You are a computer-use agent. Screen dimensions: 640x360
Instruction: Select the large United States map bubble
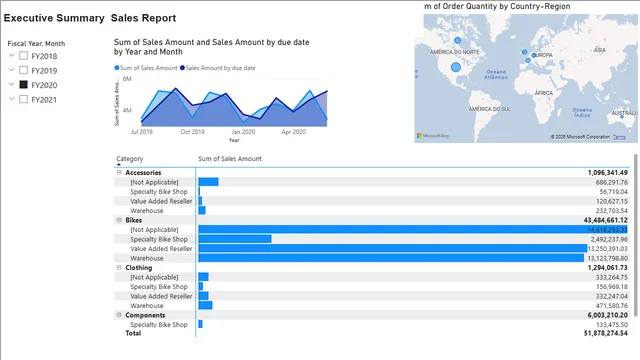point(456,67)
